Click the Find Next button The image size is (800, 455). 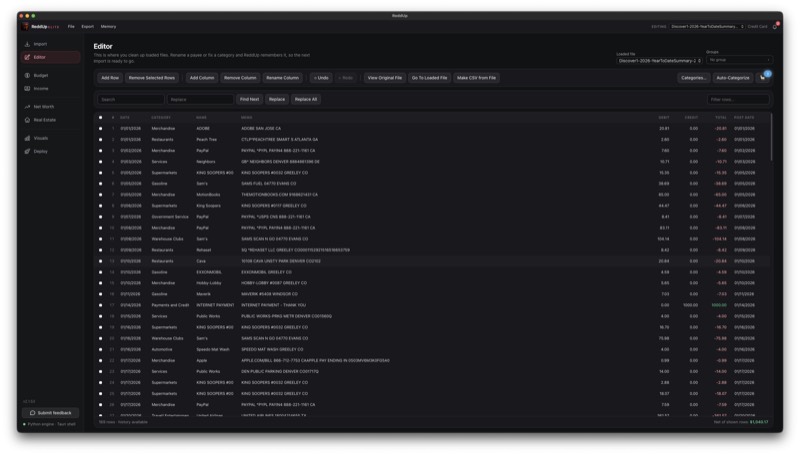tap(249, 99)
